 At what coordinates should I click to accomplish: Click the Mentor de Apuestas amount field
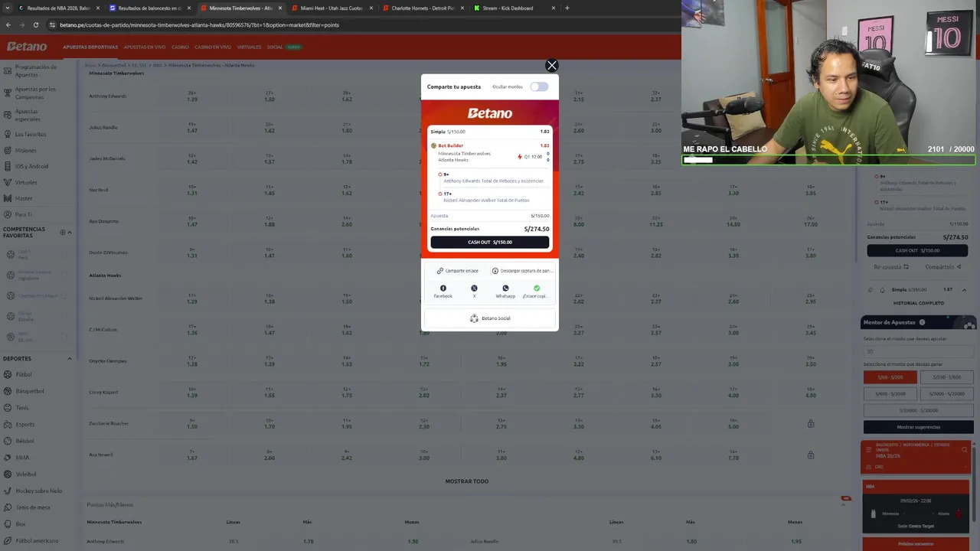coord(918,351)
